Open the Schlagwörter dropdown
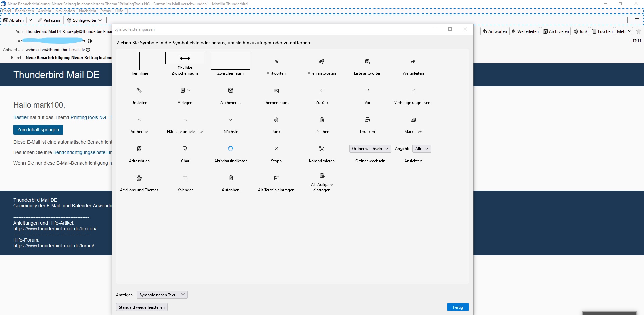Viewport: 644px width, 315px height. [84, 20]
